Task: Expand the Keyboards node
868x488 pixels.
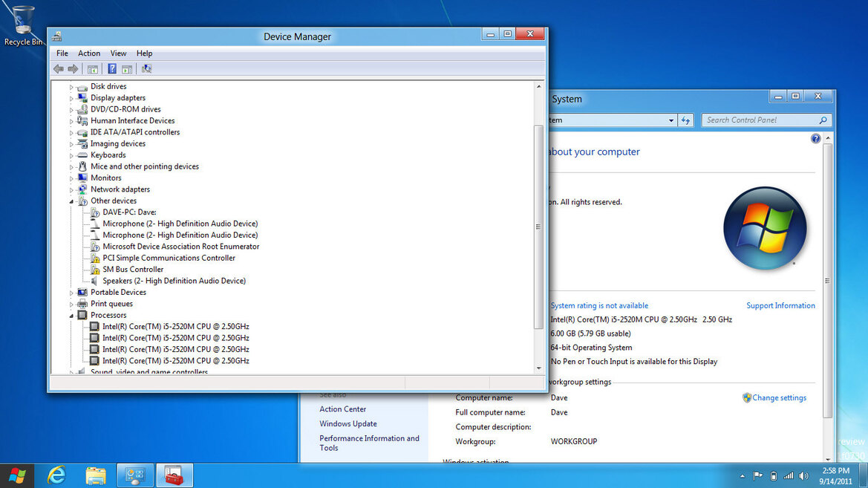Action: coord(71,156)
